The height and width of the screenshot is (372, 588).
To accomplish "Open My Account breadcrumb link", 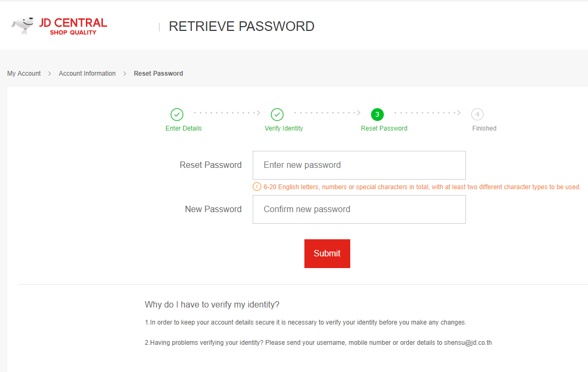I will pos(24,74).
